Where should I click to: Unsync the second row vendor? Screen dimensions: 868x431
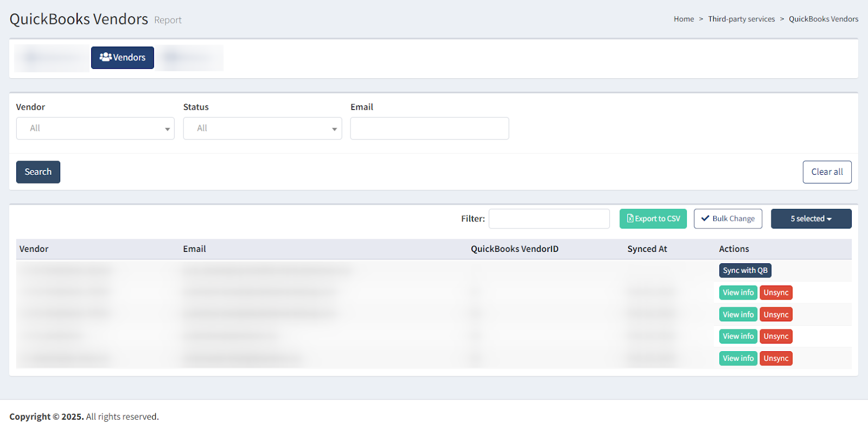pos(776,293)
